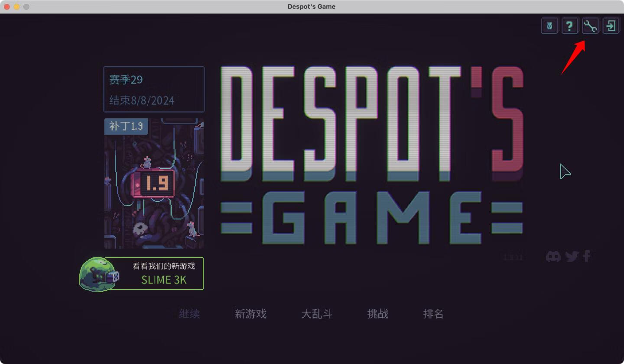Click the 补丁1.9 patch label

126,126
